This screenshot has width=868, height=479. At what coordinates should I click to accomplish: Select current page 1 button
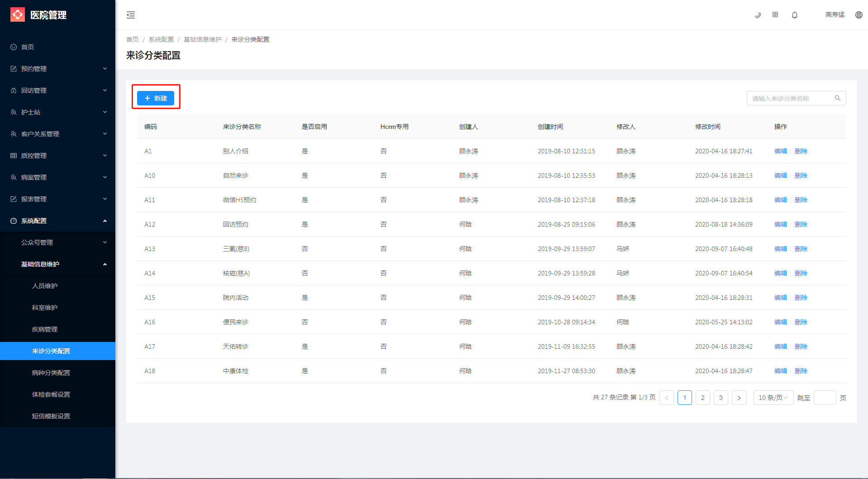click(x=685, y=398)
